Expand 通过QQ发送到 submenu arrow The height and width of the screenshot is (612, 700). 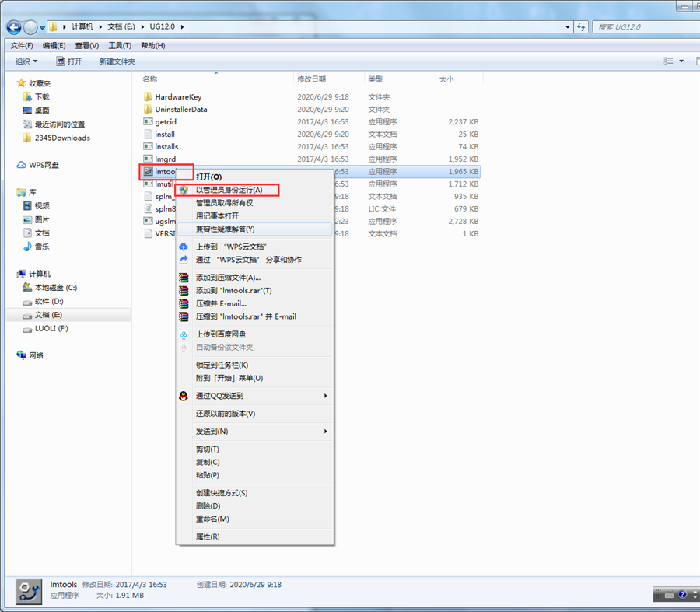pos(325,396)
